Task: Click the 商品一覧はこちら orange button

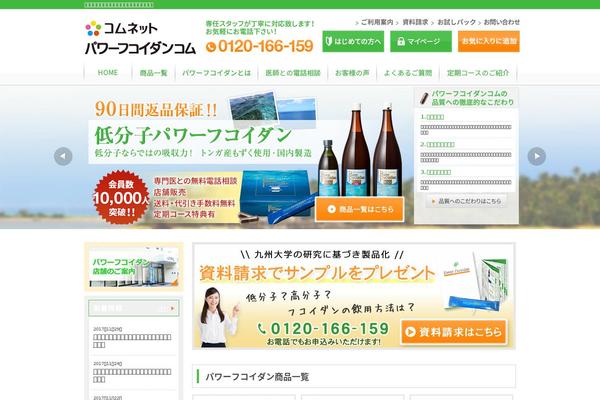Action: point(360,209)
